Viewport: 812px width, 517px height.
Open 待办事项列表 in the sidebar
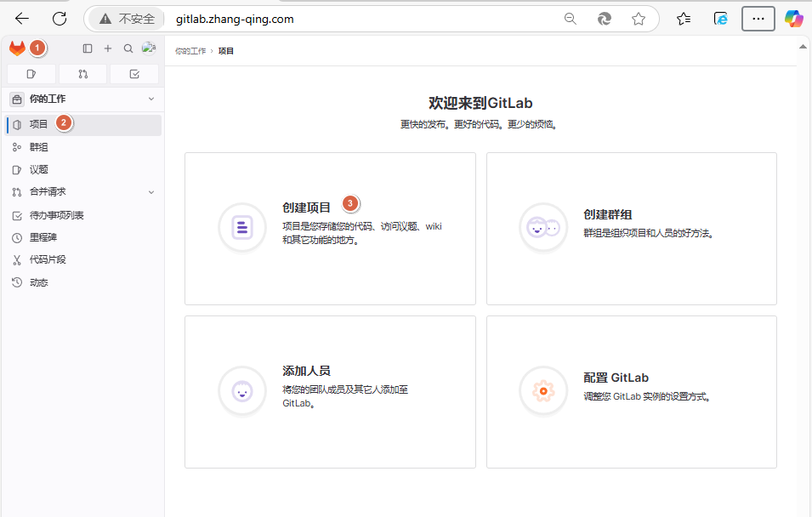pos(83,215)
